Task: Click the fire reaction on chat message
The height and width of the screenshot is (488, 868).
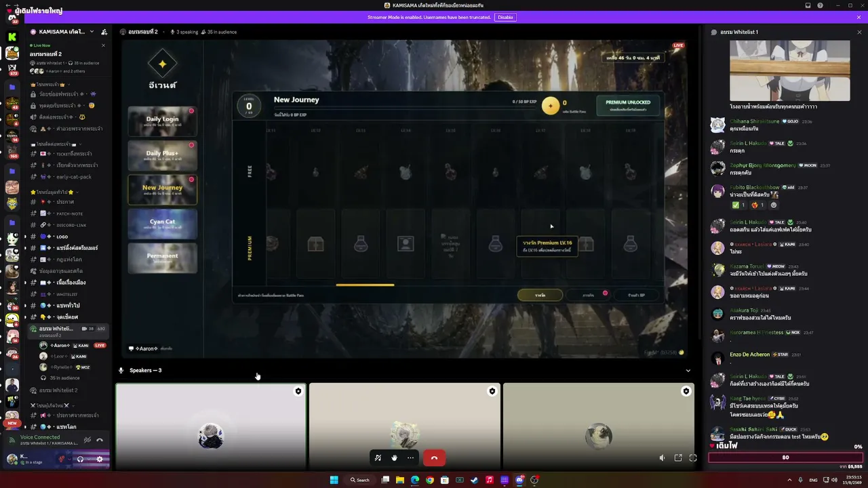Action: tap(757, 205)
